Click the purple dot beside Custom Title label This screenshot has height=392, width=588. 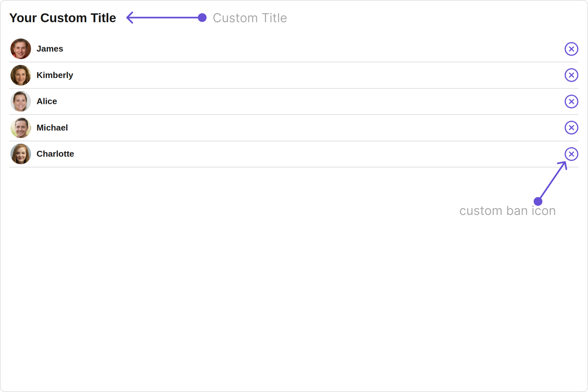tap(202, 17)
